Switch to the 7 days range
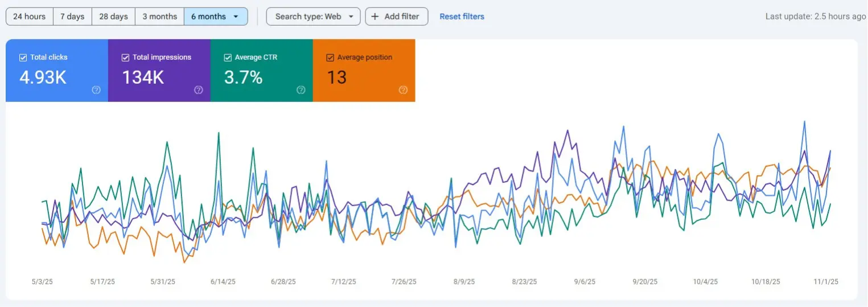This screenshot has height=307, width=868. [72, 17]
